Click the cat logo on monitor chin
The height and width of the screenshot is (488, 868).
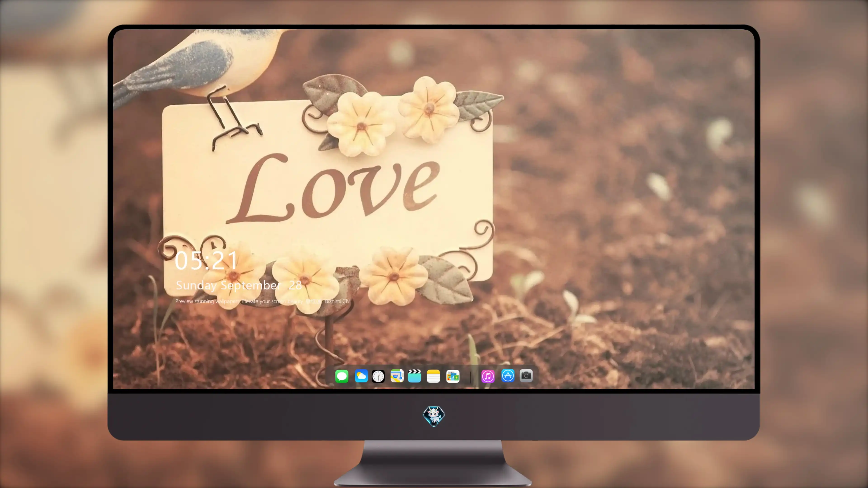pos(434,416)
